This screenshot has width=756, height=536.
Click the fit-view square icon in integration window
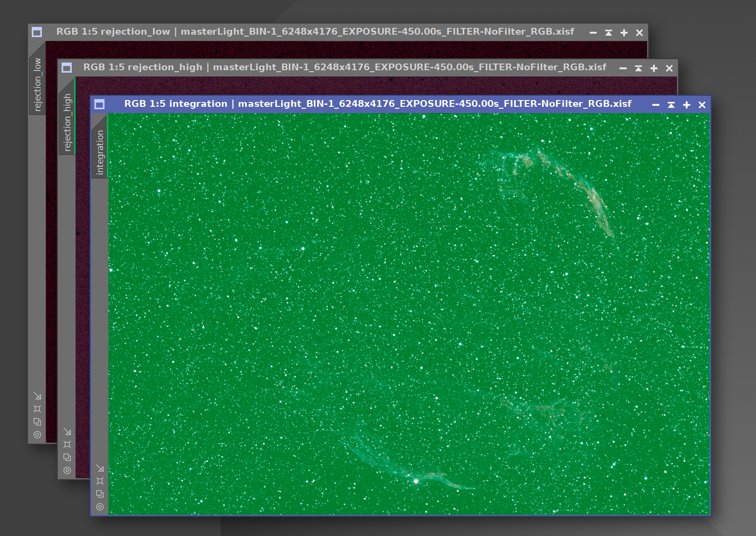tap(100, 481)
